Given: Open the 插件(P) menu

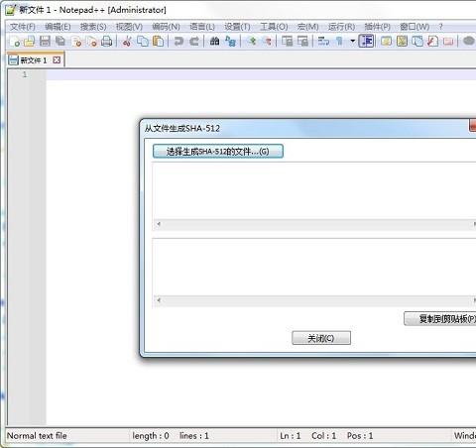Looking at the screenshot, I should 377,27.
